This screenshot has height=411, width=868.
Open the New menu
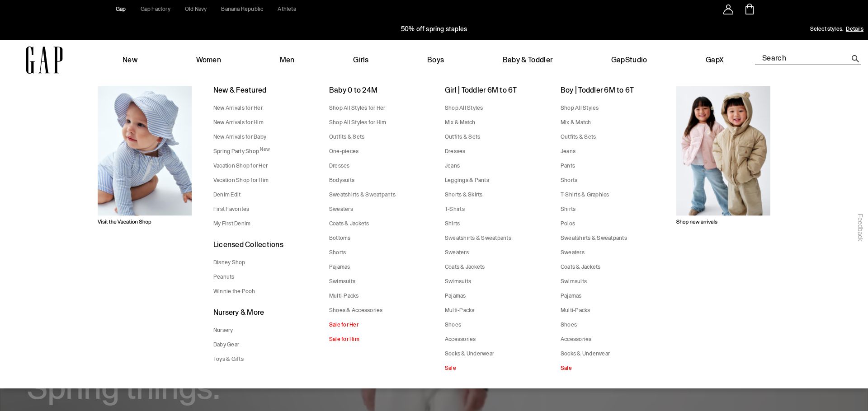pyautogui.click(x=130, y=60)
